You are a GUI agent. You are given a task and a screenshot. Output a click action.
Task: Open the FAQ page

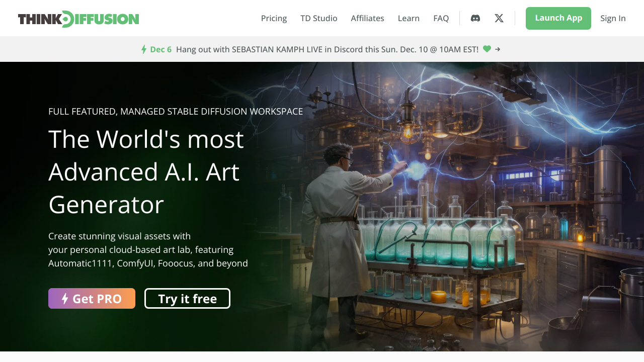441,18
